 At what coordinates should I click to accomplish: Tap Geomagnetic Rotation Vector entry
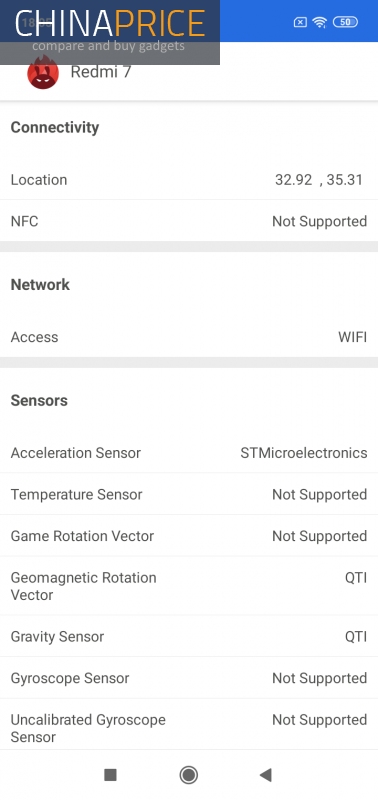click(189, 586)
